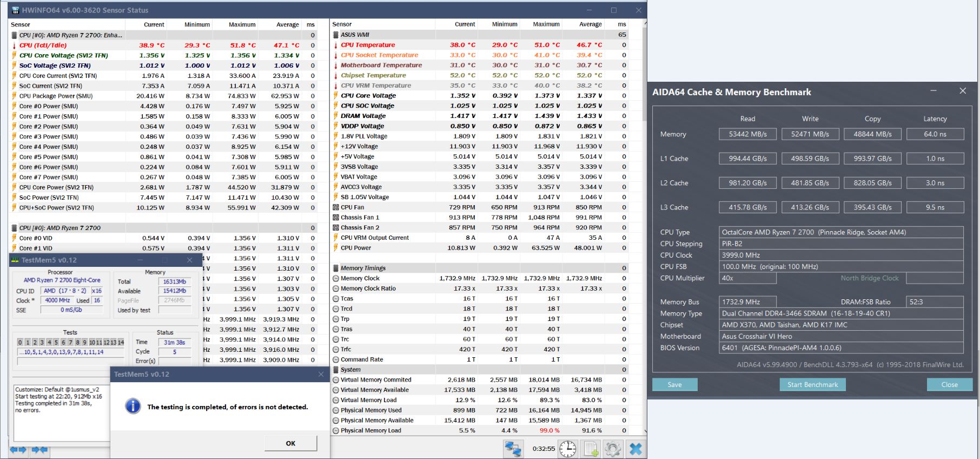The height and width of the screenshot is (459, 980).
Task: Click the TestMem5 log text area
Action: pyautogui.click(x=62, y=412)
